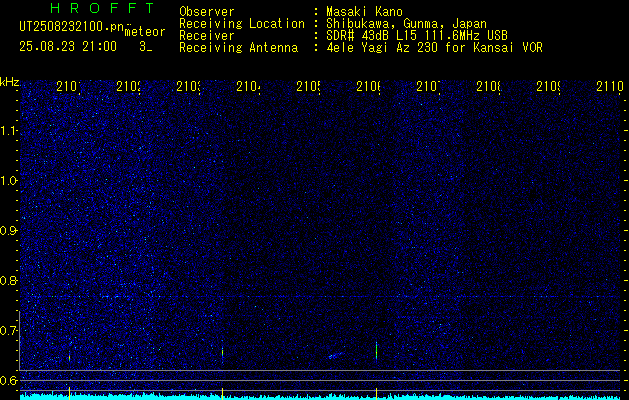This screenshot has height=400, width=629.
Task: Select 4ele Yagi Az 230 for Kansai VOR
Action: click(434, 48)
